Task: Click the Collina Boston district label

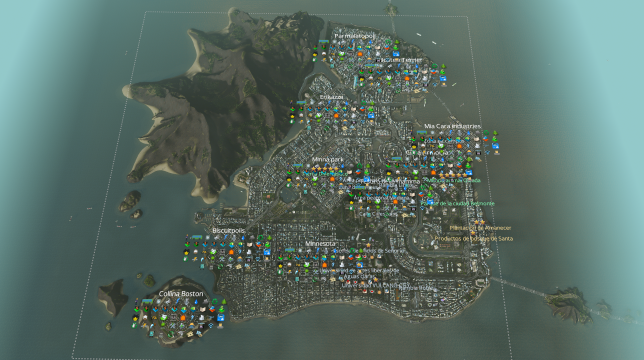Action: pos(181,294)
